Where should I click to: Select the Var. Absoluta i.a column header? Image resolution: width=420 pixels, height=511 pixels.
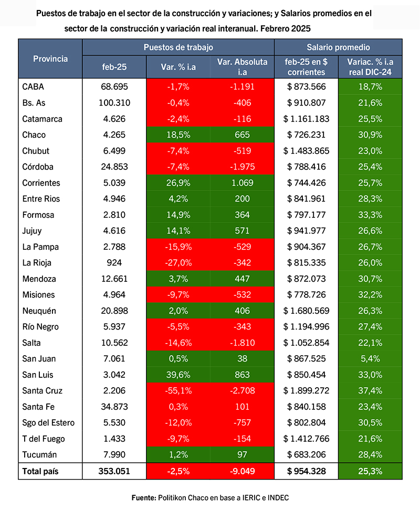[x=242, y=67]
